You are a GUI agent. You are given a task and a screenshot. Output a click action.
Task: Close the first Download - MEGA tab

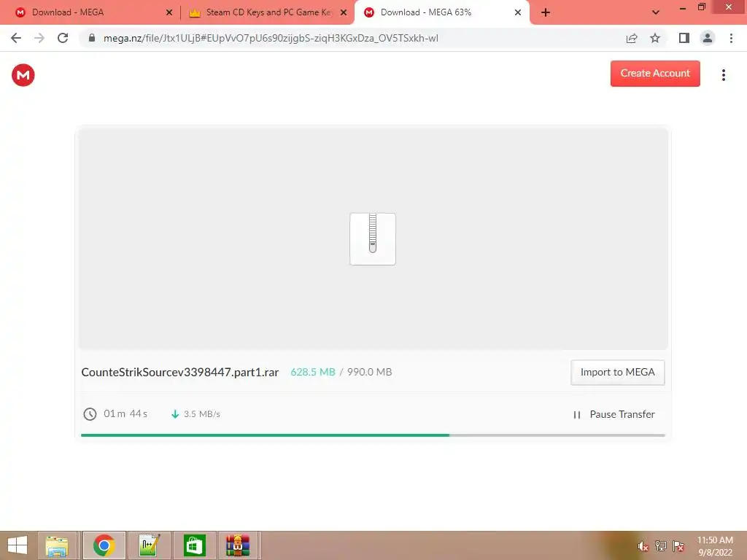[169, 13]
